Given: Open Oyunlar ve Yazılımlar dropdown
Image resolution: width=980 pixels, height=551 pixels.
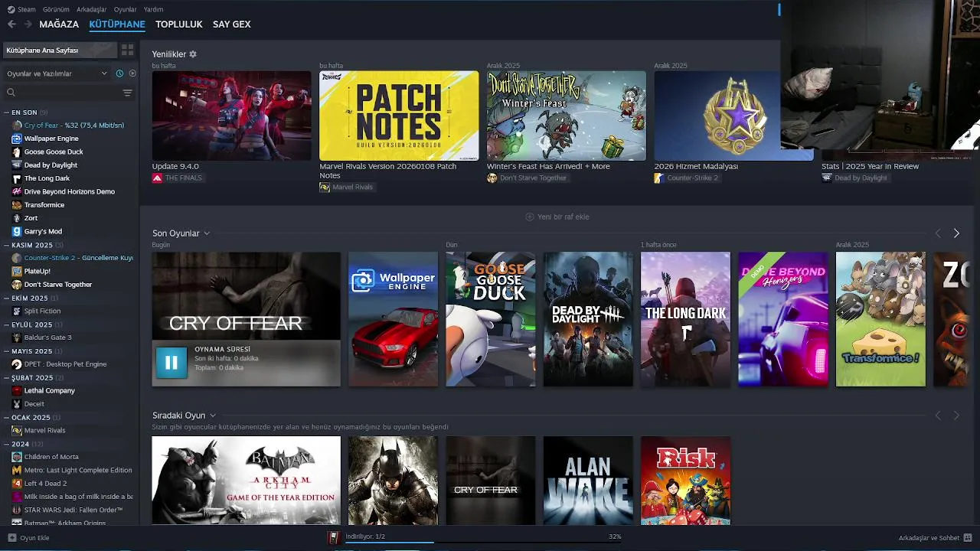Looking at the screenshot, I should (x=57, y=73).
